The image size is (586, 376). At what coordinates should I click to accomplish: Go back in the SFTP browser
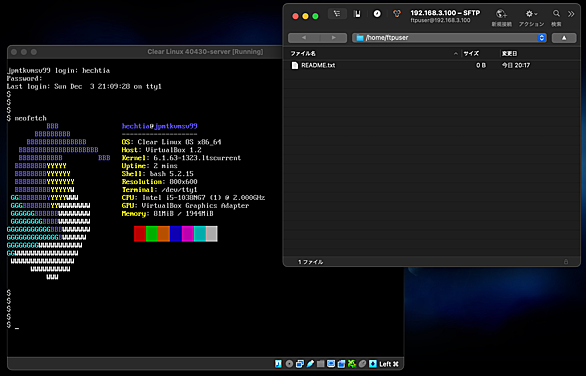(304, 38)
